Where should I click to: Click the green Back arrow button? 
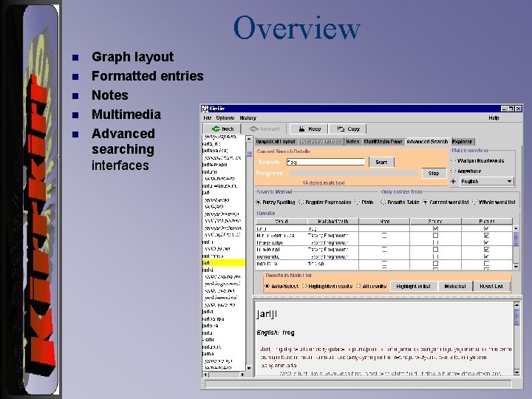click(222, 129)
